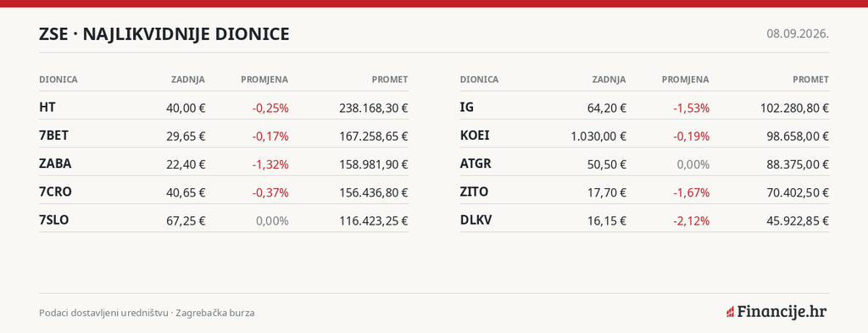Select the ATGR ticker
The width and height of the screenshot is (868, 333).
pyautogui.click(x=476, y=164)
